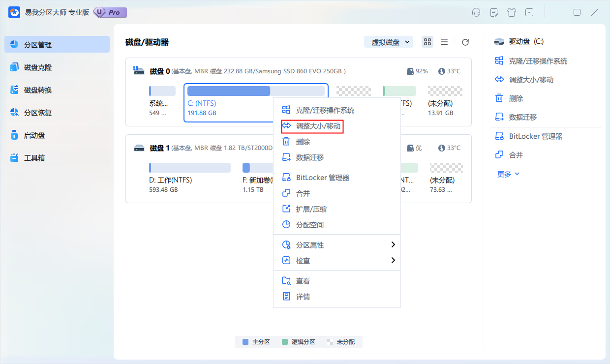
Task: Switch to list view layout
Action: pyautogui.click(x=444, y=42)
